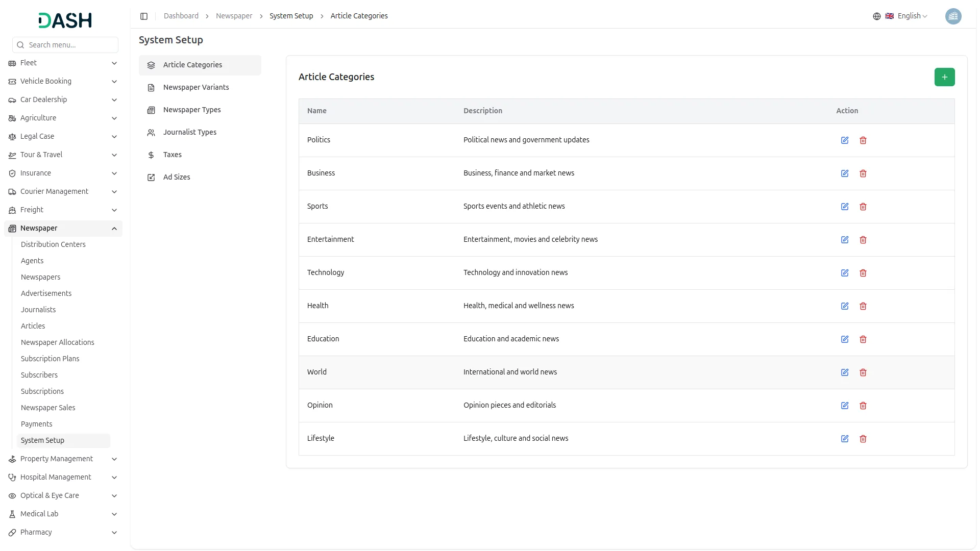Click the edit icon for Politics category
Viewport: 980px width, 551px height.
[845, 140]
